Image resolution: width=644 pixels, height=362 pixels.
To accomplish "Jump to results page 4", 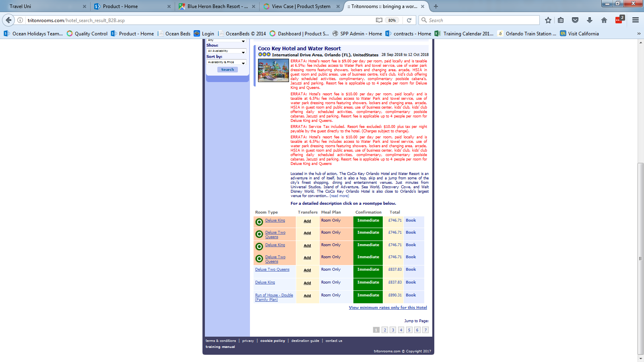I will pos(401,330).
